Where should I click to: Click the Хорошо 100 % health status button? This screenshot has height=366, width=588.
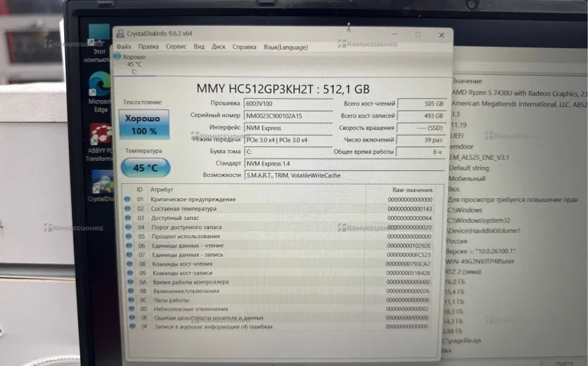pos(144,125)
